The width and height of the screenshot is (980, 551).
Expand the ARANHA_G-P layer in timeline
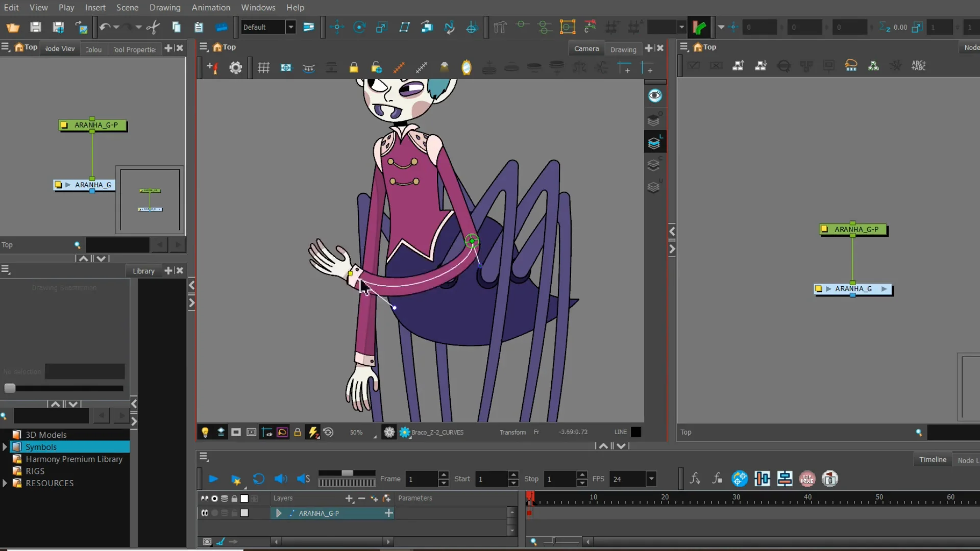[279, 513]
